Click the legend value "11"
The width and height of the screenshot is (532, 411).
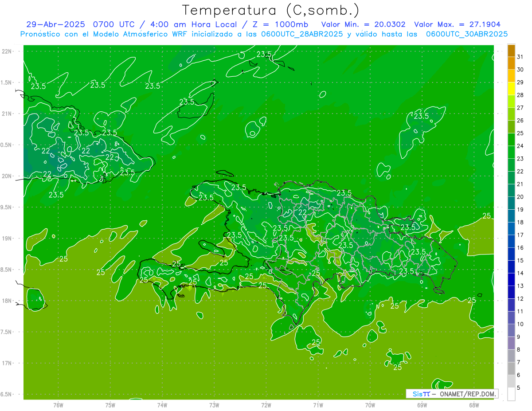coord(520,311)
